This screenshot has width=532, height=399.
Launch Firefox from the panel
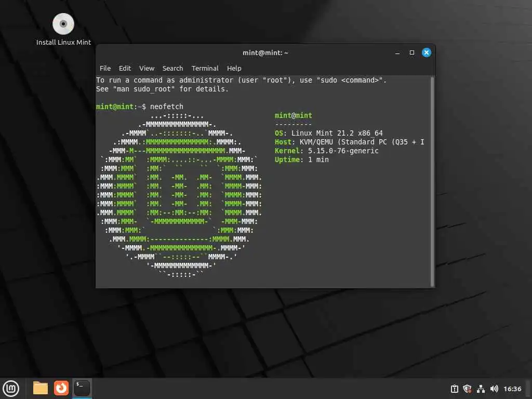[61, 388]
